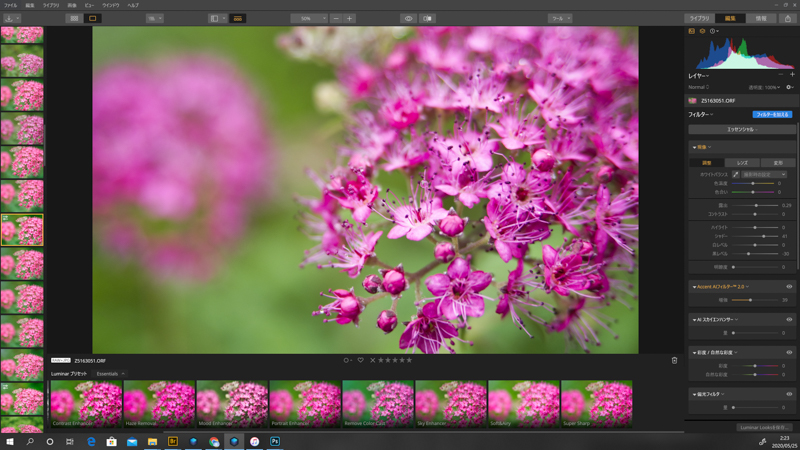This screenshot has height=450, width=800.
Task: Open the Essentials preset category dropdown
Action: click(x=111, y=374)
